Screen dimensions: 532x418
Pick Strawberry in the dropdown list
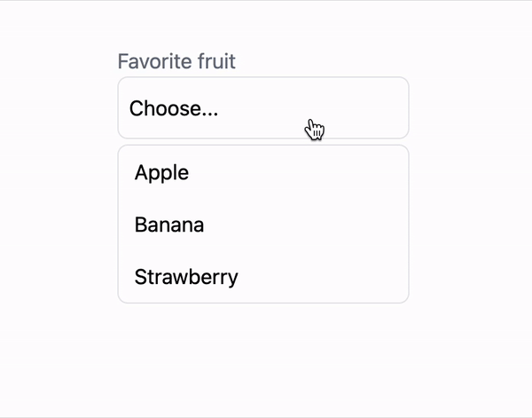[263, 277]
